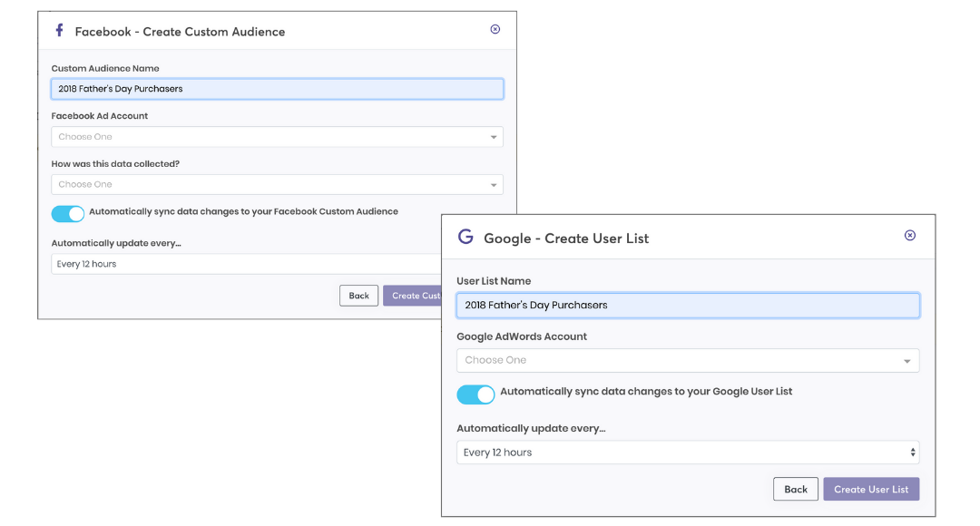Click the 'Automatically sync data changes to your Google User List' label
This screenshot has height=526, width=980.
click(x=646, y=392)
